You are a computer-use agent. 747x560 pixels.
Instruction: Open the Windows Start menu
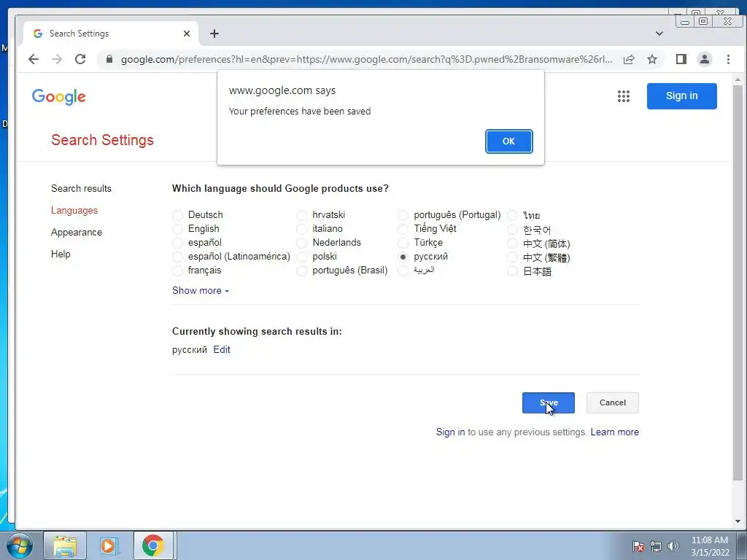coord(20,545)
